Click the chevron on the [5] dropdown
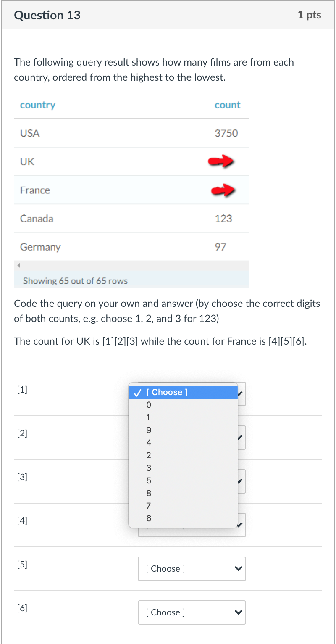Image resolution: width=336 pixels, height=644 pixels. (x=239, y=568)
